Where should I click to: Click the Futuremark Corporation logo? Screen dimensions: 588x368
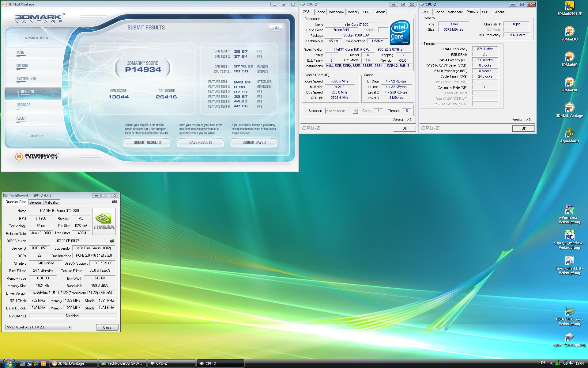coord(36,156)
